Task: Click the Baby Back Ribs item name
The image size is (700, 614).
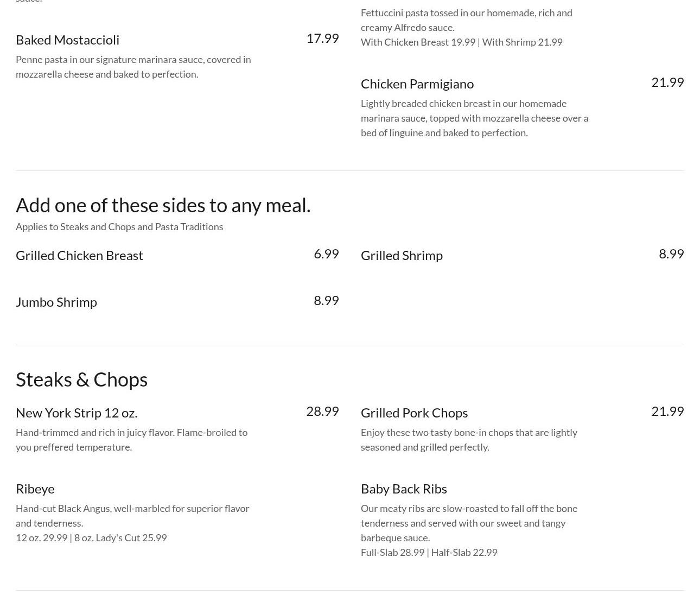Action: tap(404, 489)
